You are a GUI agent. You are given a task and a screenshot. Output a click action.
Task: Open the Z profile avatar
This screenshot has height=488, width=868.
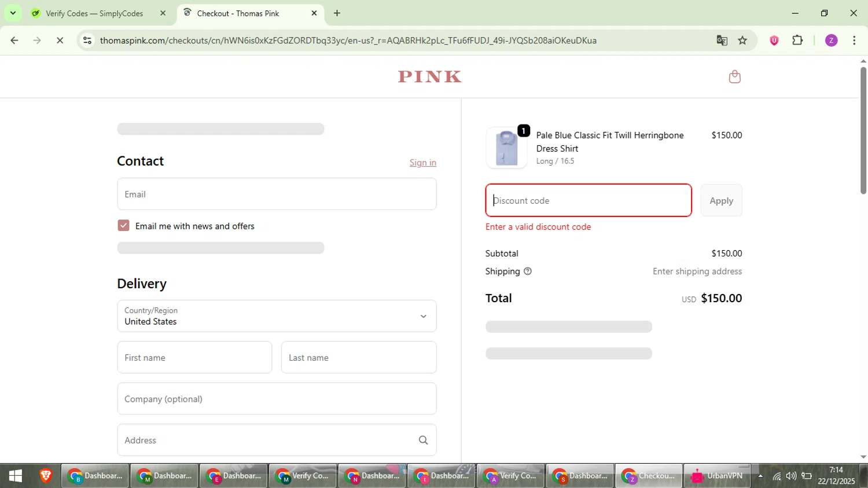(831, 41)
